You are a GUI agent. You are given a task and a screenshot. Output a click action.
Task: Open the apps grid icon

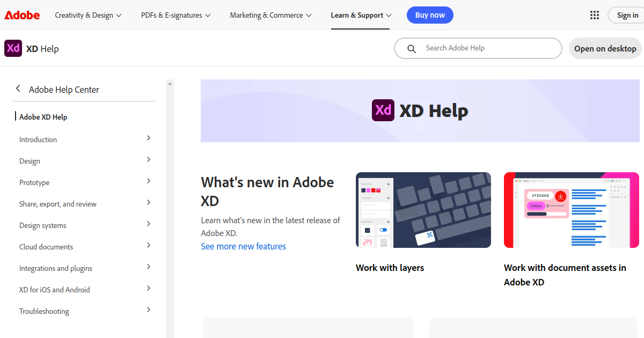coord(595,15)
